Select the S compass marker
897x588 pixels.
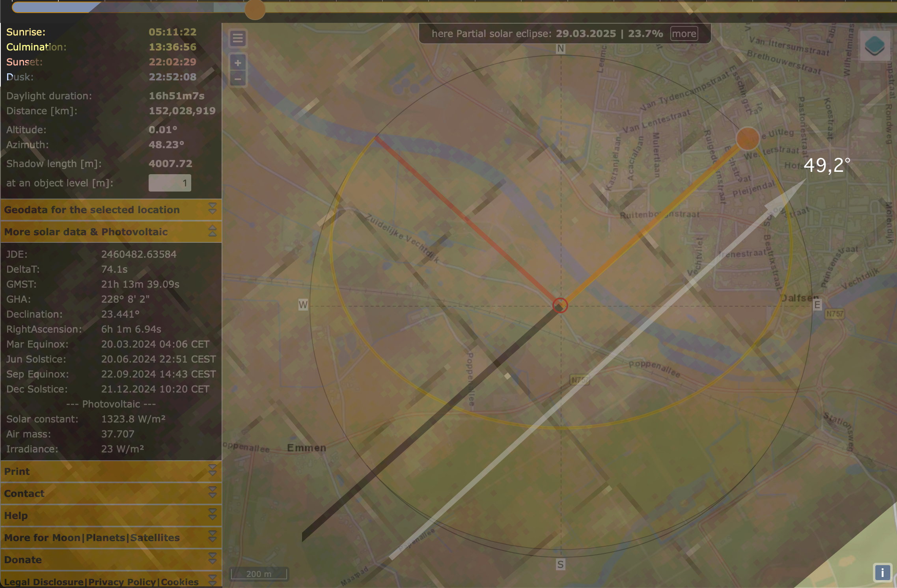(x=560, y=564)
